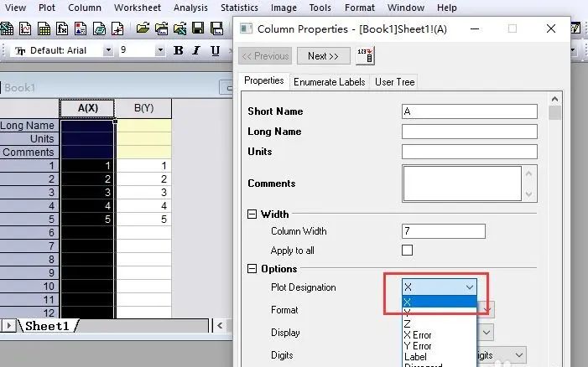This screenshot has height=367, width=588.
Task: Save the window as template icon
Action: (x=216, y=28)
